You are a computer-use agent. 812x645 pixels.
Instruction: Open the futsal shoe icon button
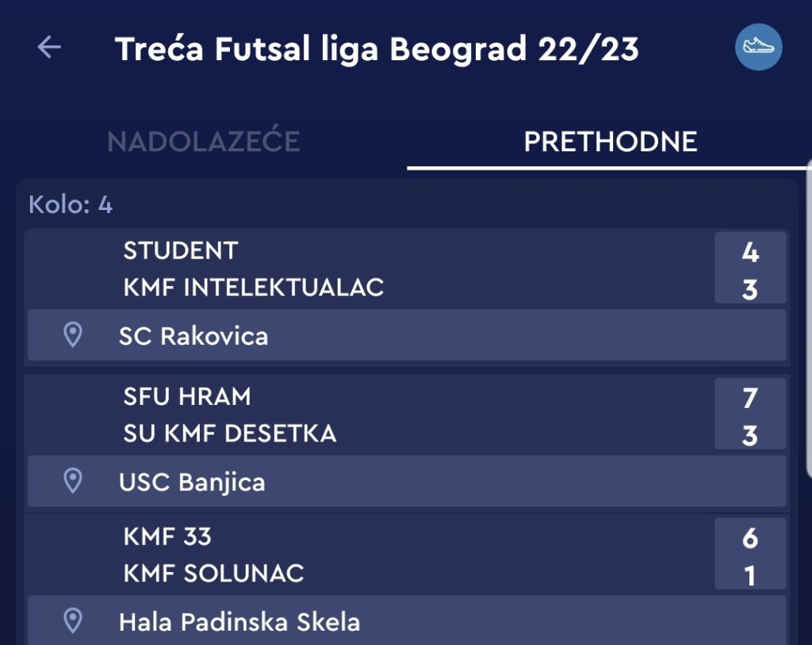(758, 48)
